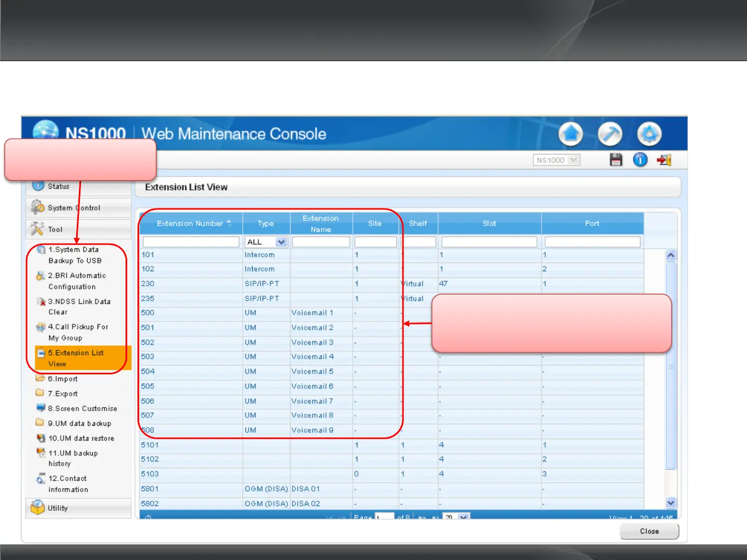Log out using the exit icon
Viewport: 747px width, 560px height.
(x=664, y=160)
